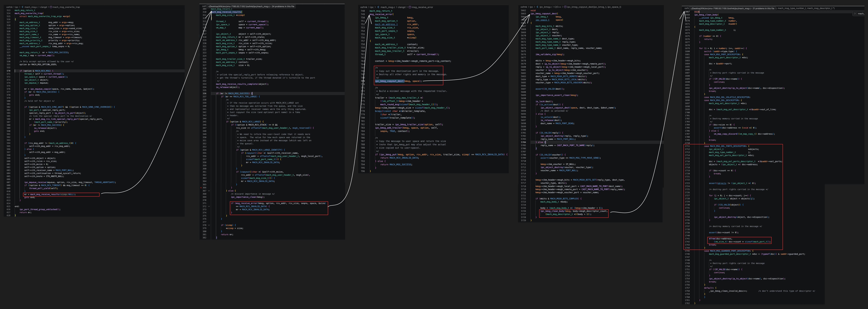The image size is (868, 309).
Task: Click "ikm_validate_sig(kmsg);" on line 5676
Action: coord(550,54)
